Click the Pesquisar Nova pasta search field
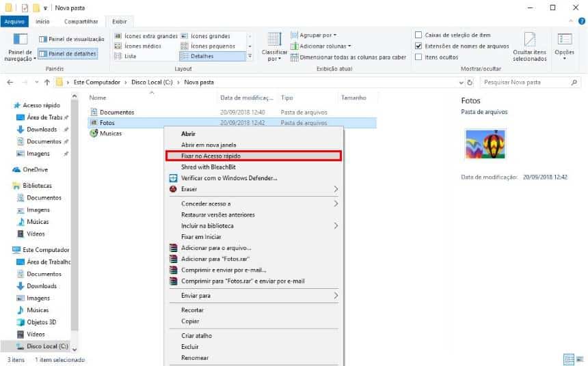 tap(524, 82)
